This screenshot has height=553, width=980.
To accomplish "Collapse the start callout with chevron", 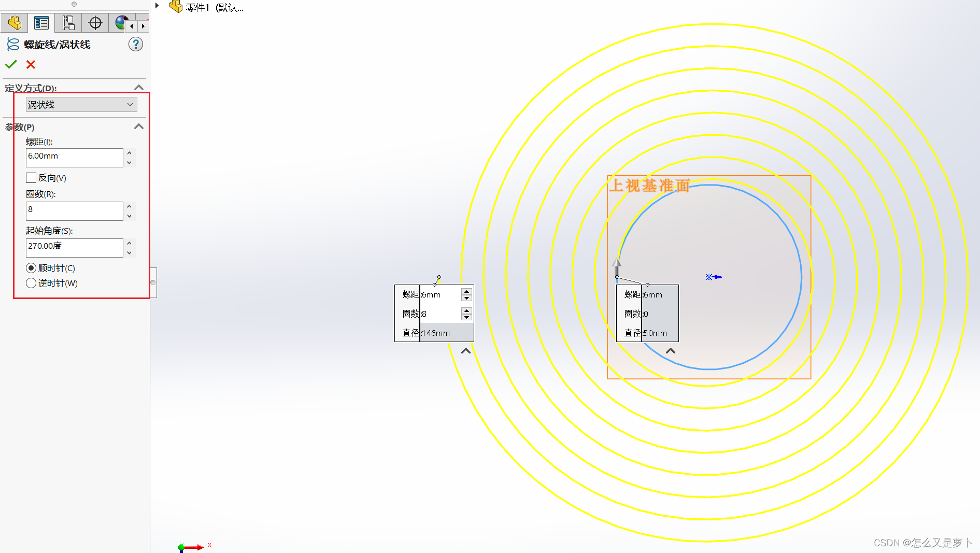I will click(x=671, y=351).
